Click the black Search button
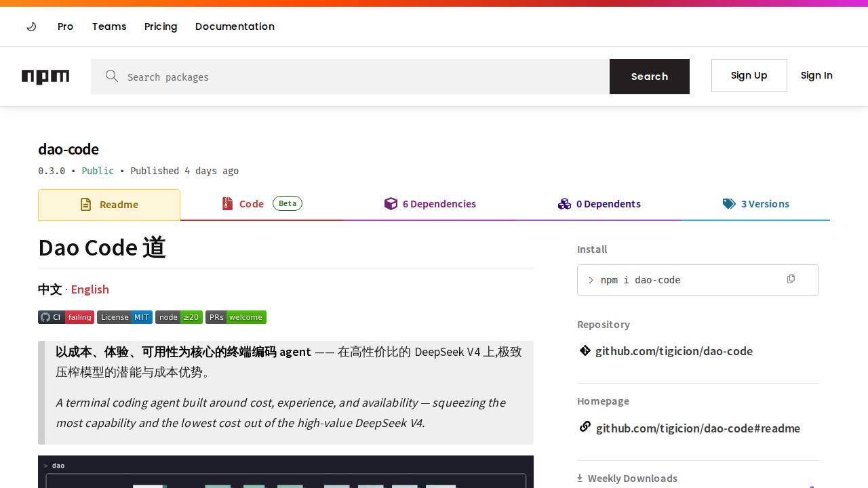 [650, 77]
